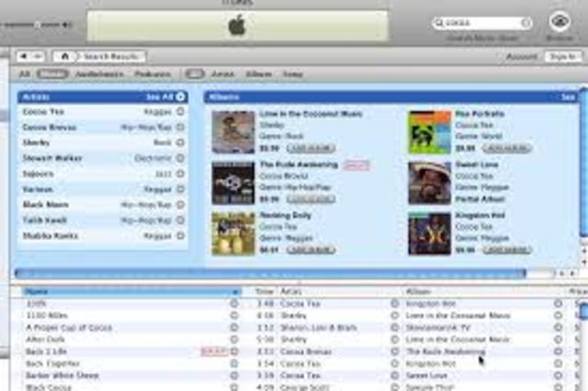Open arrow icon beside Stewart Walker
The height and width of the screenshot is (391, 588).
point(180,158)
